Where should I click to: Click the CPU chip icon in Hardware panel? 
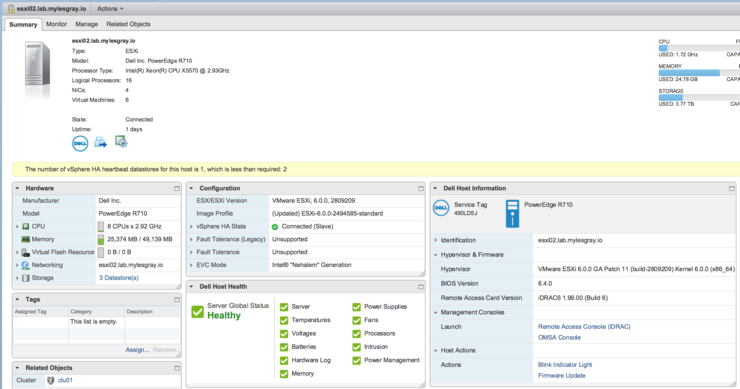[26, 227]
